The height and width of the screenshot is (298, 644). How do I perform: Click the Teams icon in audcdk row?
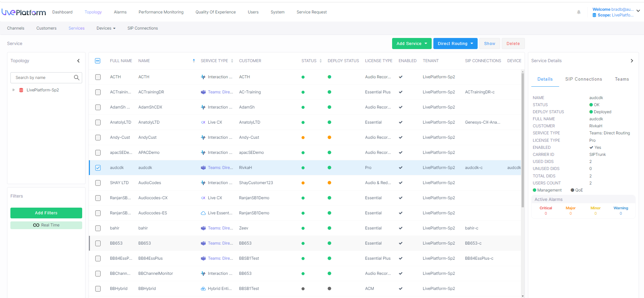(x=203, y=168)
